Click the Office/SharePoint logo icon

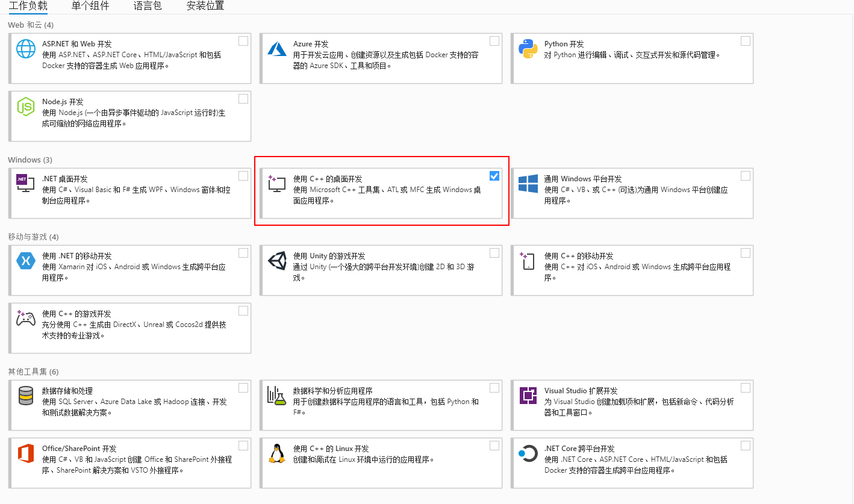(x=26, y=453)
